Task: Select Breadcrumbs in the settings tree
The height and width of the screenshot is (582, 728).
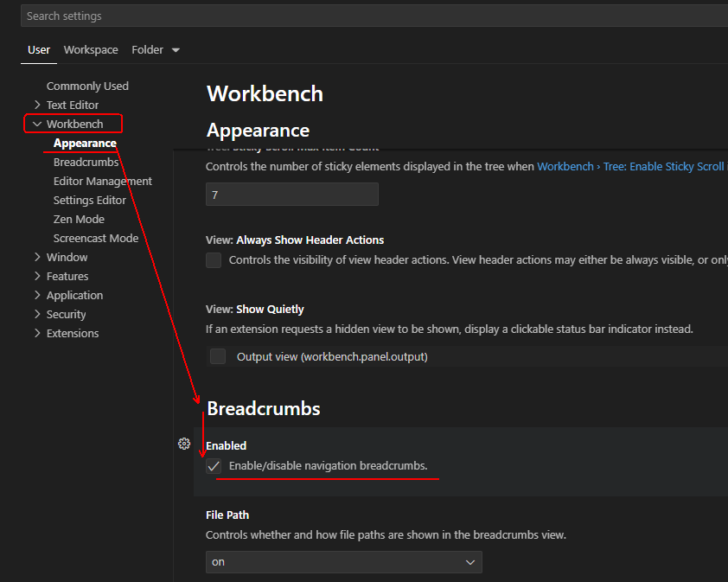Action: [86, 162]
